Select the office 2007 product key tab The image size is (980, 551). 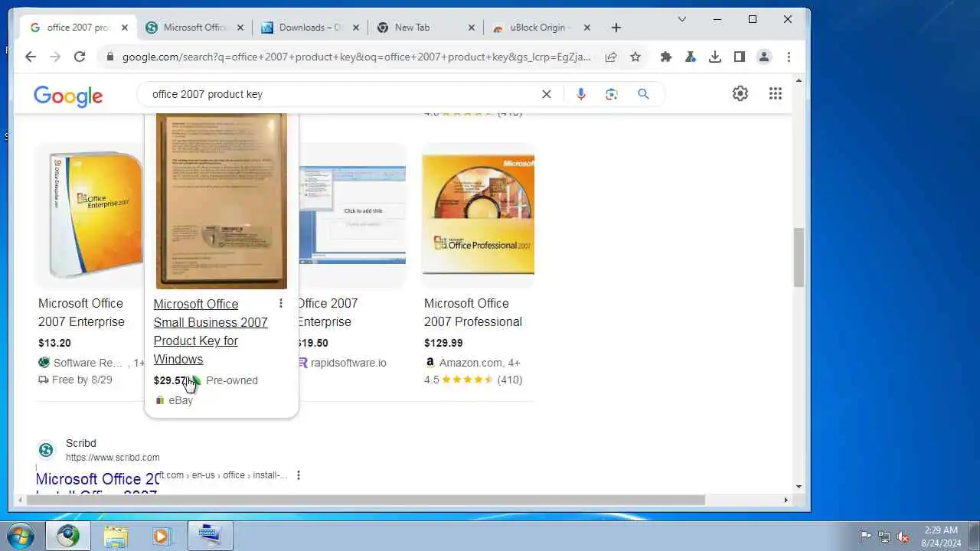[x=78, y=28]
